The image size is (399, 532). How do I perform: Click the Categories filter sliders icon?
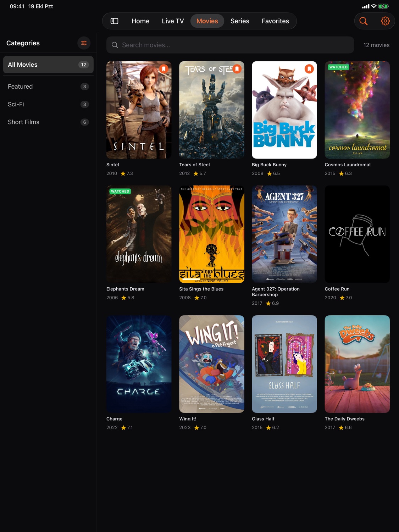(x=84, y=43)
